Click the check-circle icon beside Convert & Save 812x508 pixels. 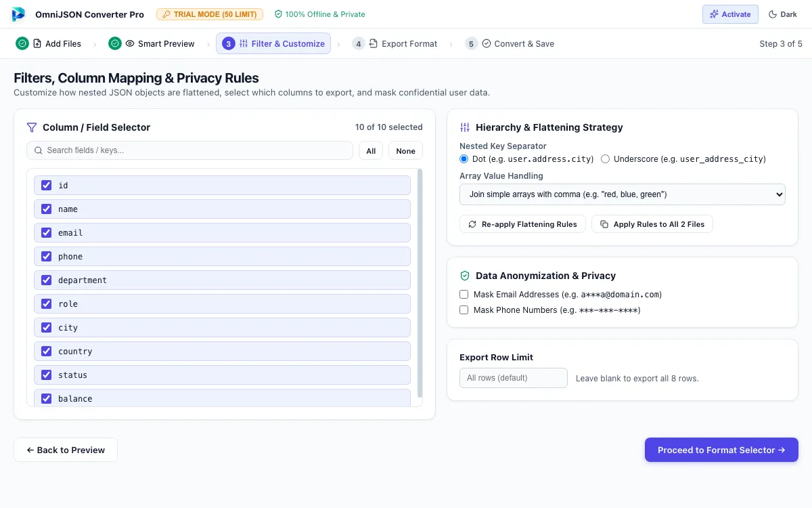pos(487,43)
